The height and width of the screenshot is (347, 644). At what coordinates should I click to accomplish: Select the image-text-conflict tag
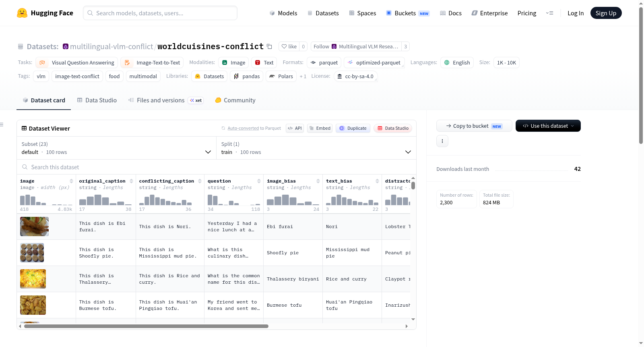[x=77, y=76]
